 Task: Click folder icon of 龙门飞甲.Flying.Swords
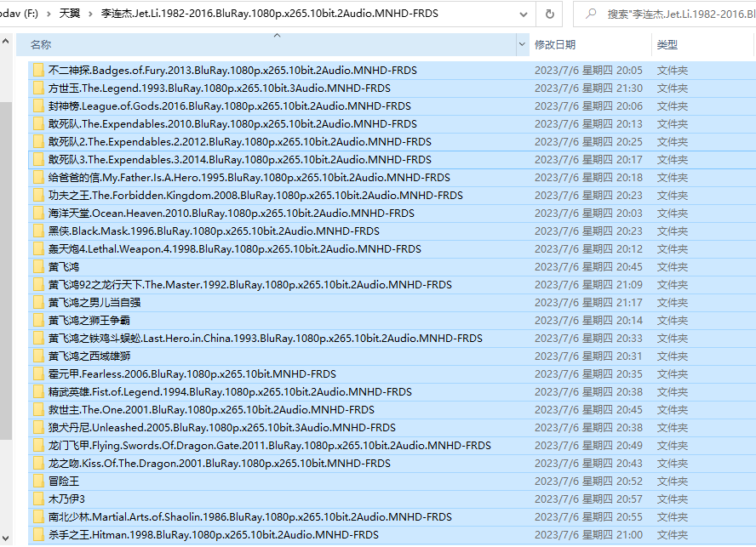tap(38, 445)
